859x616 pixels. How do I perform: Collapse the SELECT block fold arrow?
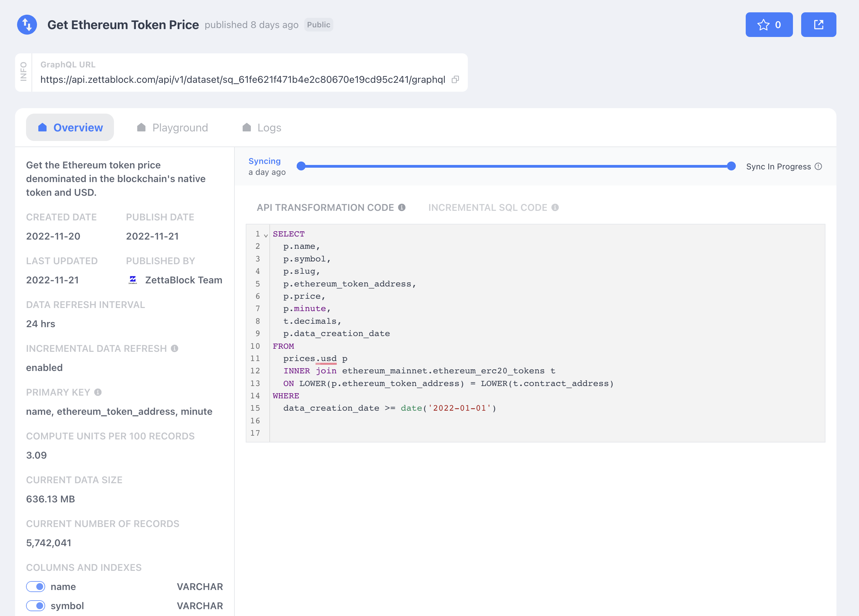pyautogui.click(x=266, y=236)
